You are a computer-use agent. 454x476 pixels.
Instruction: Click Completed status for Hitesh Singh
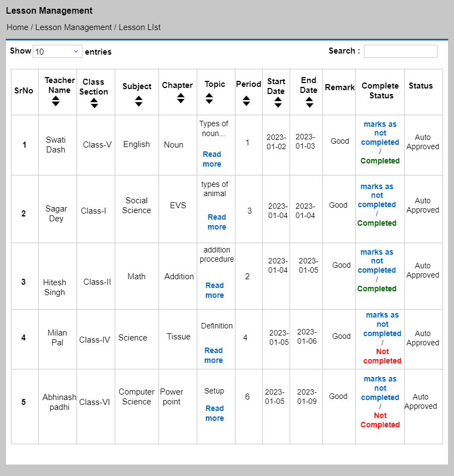pyautogui.click(x=376, y=289)
